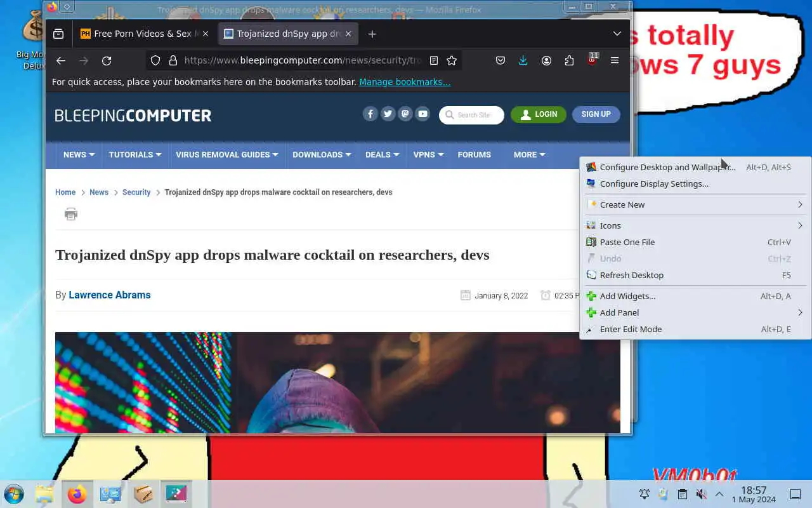Click the Firefox taskbar icon
This screenshot has width=812, height=508.
click(77, 494)
